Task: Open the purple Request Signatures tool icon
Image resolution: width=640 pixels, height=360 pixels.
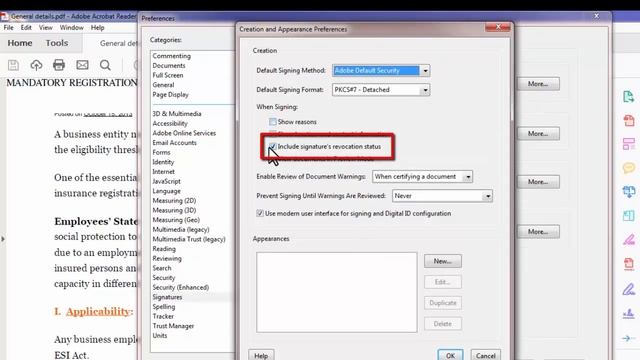Action: click(629, 313)
